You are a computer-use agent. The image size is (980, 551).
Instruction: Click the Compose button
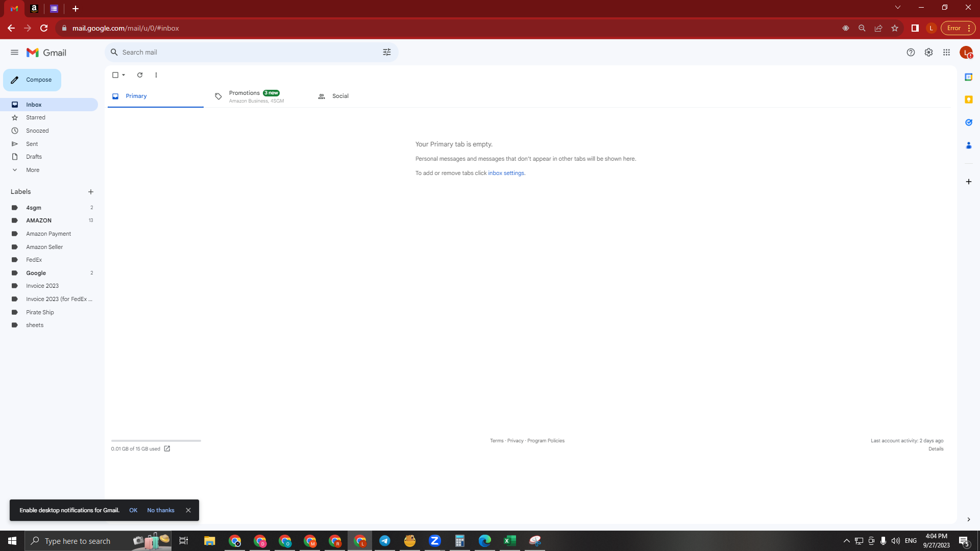coord(32,80)
